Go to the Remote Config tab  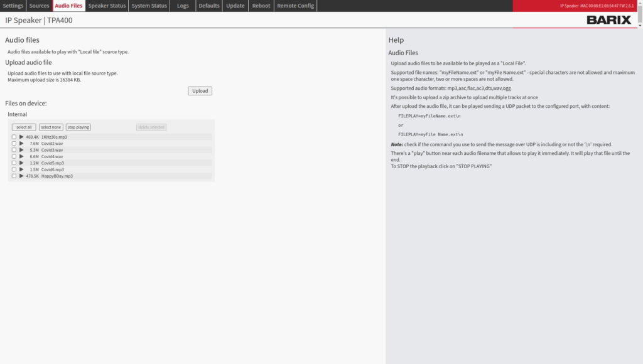(295, 6)
